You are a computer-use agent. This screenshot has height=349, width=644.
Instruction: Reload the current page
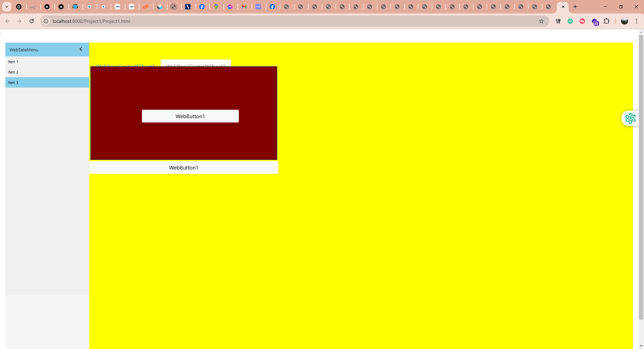coord(32,21)
